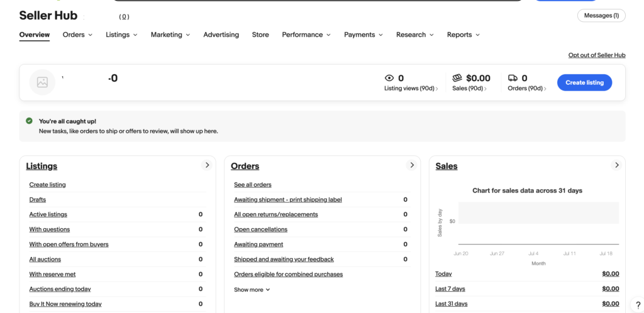
Task: Open Auctions ending today link
Action: [x=60, y=289]
